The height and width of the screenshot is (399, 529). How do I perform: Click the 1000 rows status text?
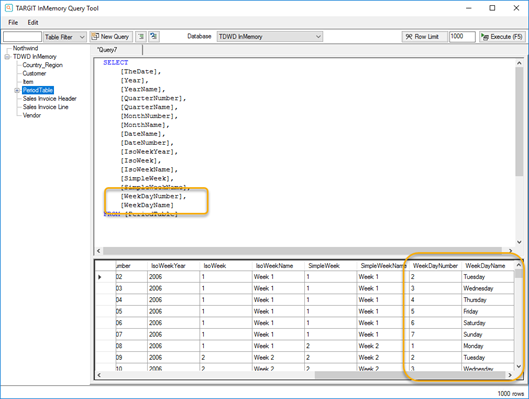[x=510, y=394]
